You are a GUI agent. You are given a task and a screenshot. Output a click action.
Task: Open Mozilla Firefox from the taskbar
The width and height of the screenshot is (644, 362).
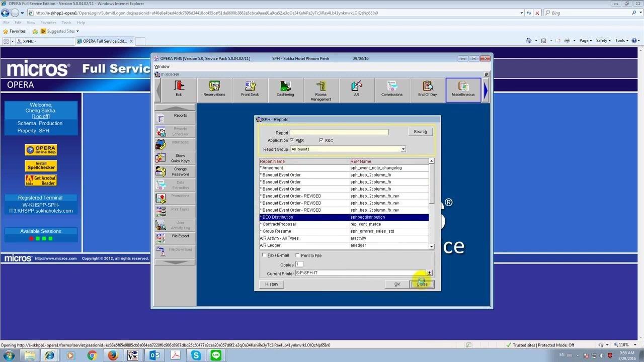tap(112, 355)
